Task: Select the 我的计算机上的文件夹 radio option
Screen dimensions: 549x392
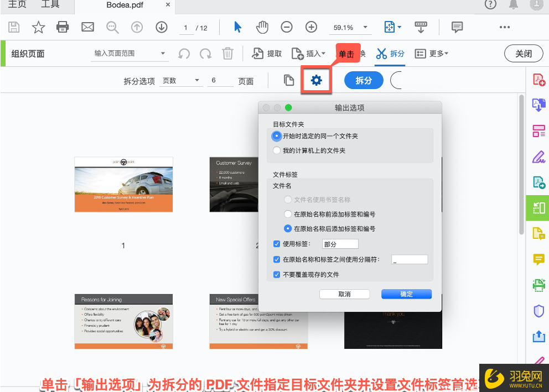Action: 277,149
